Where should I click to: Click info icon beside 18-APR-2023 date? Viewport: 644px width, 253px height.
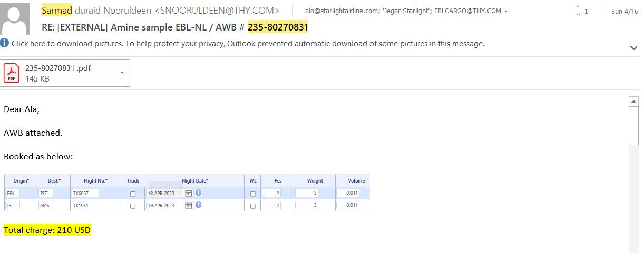point(199,193)
